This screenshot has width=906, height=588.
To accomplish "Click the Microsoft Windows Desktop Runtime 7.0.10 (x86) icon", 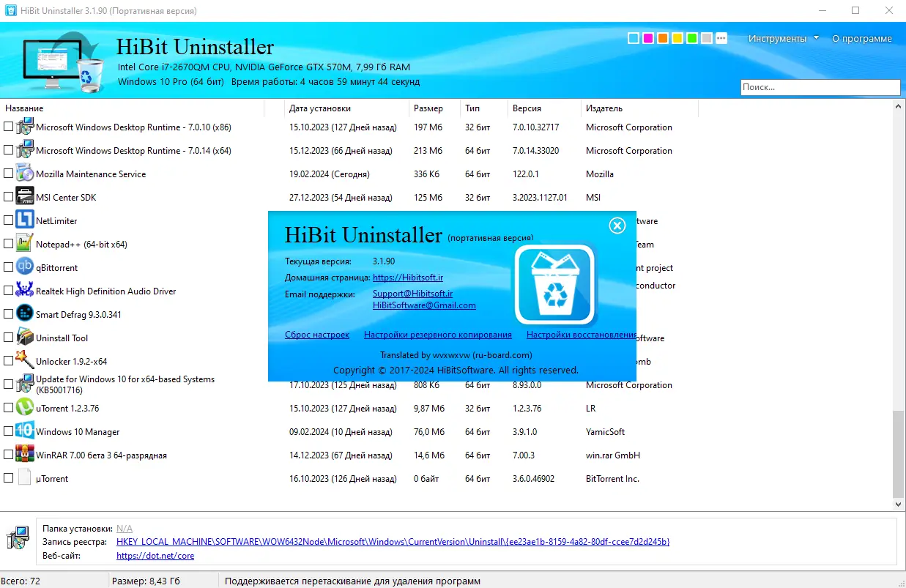I will tap(25, 127).
